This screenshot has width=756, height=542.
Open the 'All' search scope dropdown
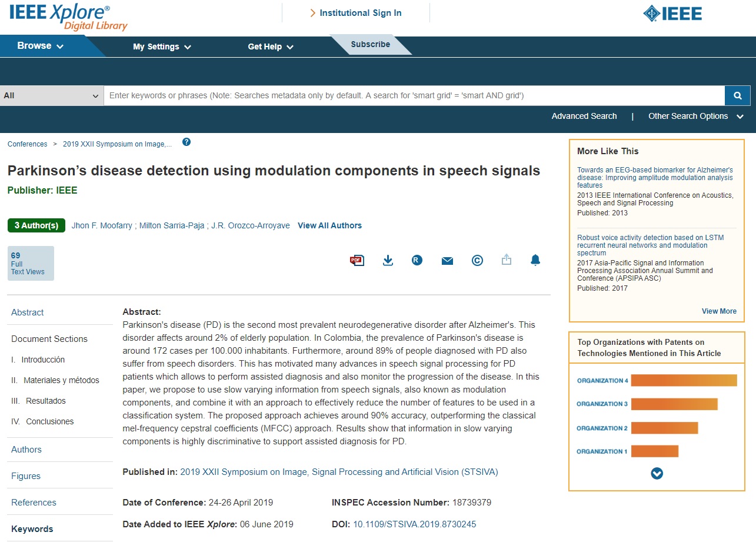(52, 95)
